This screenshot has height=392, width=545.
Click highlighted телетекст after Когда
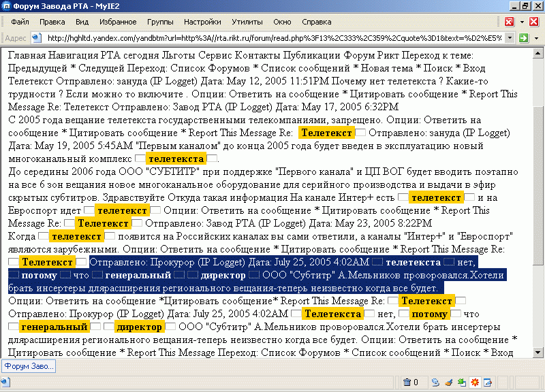tap(76, 236)
